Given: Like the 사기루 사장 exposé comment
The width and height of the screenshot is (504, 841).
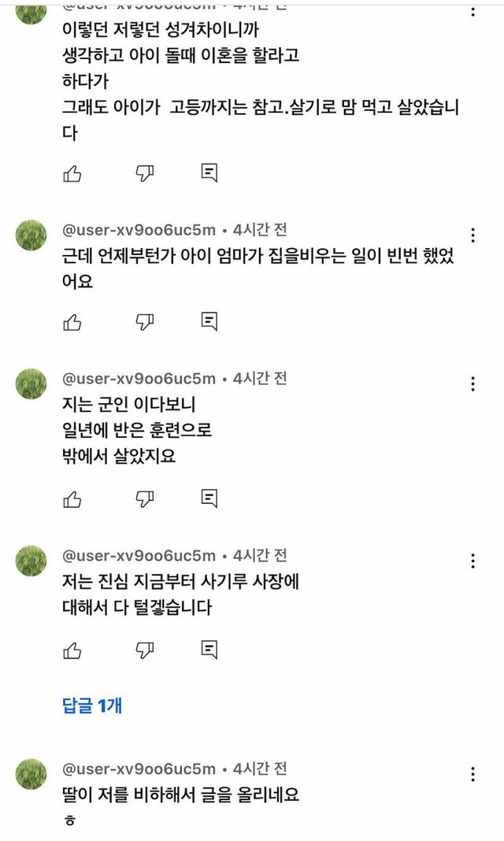Looking at the screenshot, I should (72, 650).
